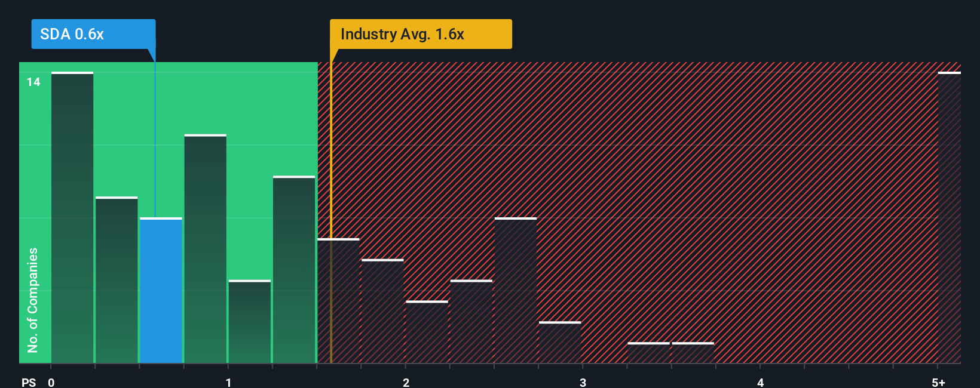Click the No. of Companies axis label

33,300
